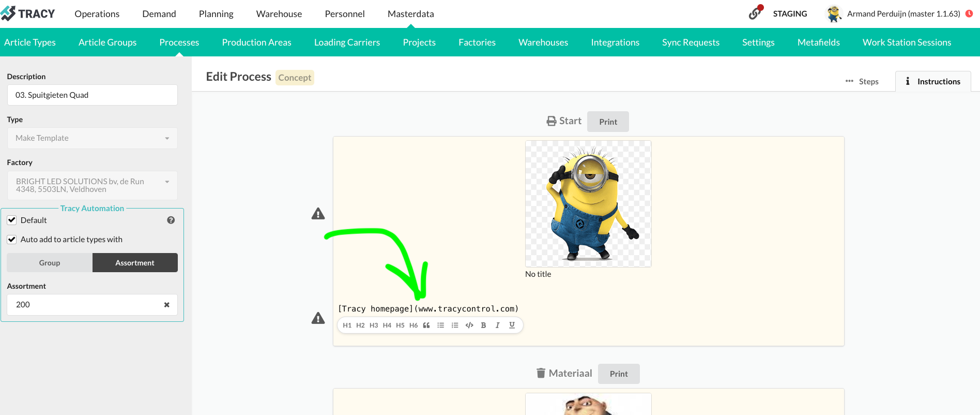Toggle underline formatting in editor toolbar
This screenshot has height=415, width=980.
512,325
